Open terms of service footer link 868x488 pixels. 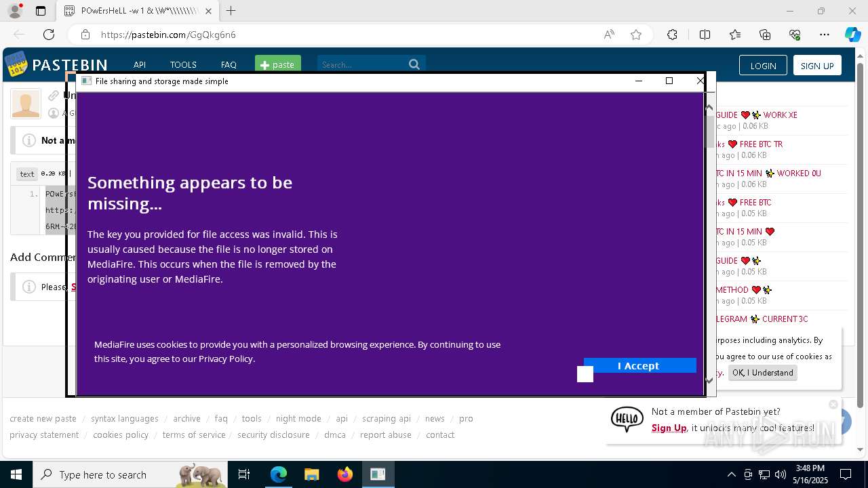[194, 434]
